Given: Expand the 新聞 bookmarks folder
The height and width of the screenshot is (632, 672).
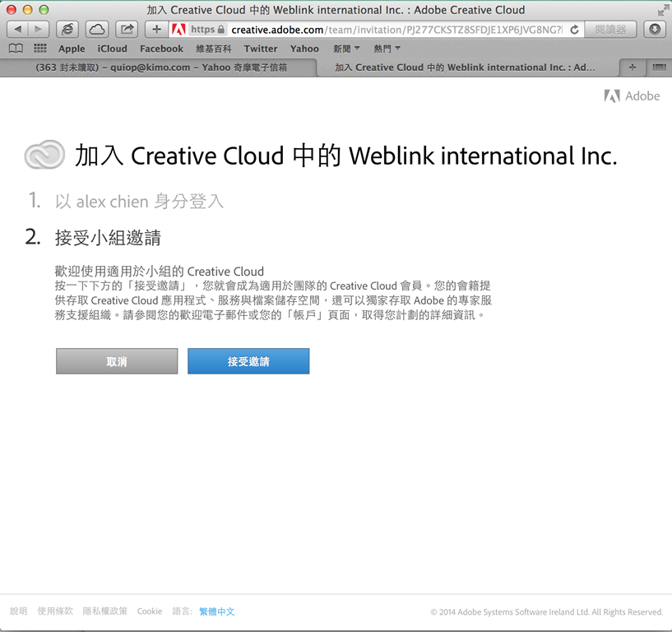Looking at the screenshot, I should point(346,49).
